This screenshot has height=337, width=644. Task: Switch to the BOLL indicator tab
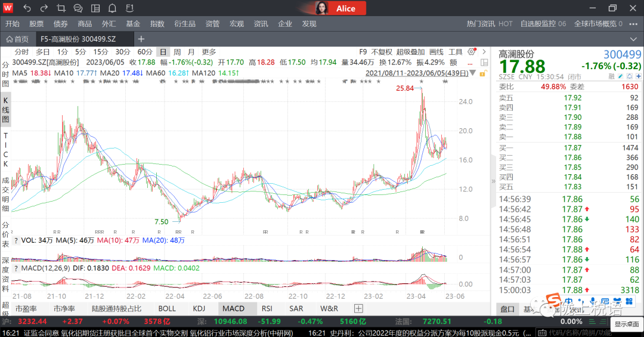click(x=167, y=308)
